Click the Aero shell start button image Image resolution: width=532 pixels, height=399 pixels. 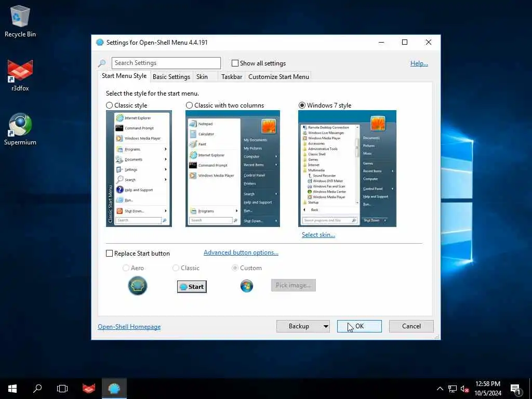(x=137, y=286)
